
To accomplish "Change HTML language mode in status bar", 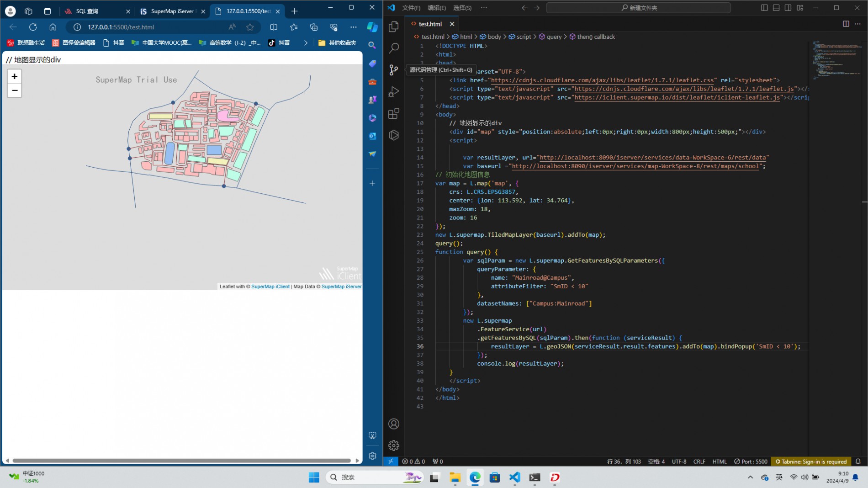I will pos(719,461).
